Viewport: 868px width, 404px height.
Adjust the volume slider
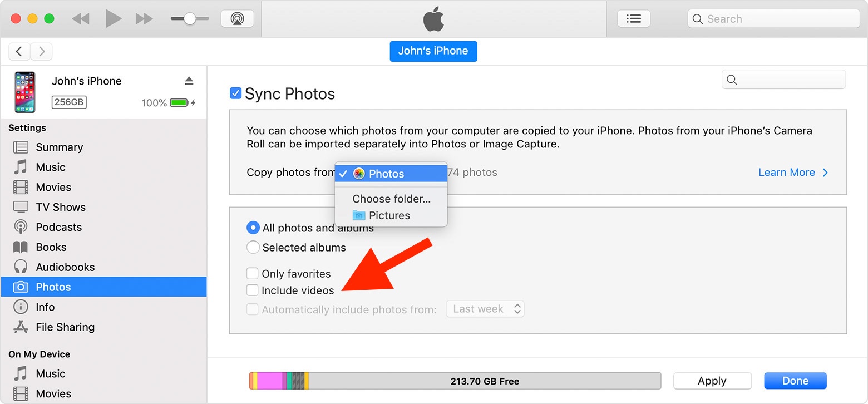(189, 18)
